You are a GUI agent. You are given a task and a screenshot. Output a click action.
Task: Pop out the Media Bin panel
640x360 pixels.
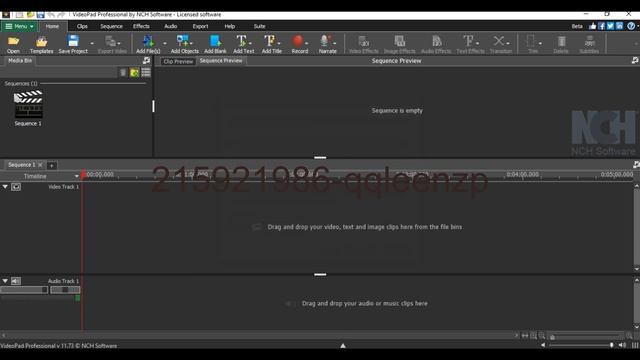click(x=146, y=61)
